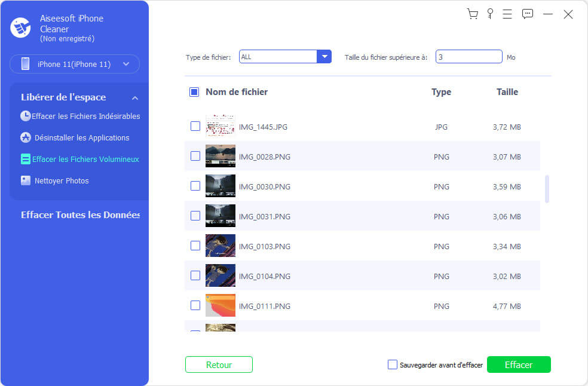Check the box for IMG_1445.JPG
The image size is (588, 386).
[195, 126]
